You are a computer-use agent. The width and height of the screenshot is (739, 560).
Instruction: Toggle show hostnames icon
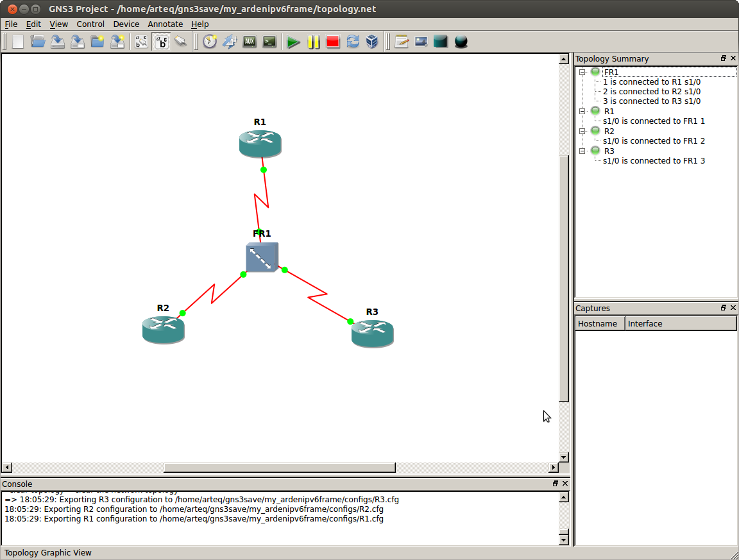coord(162,42)
